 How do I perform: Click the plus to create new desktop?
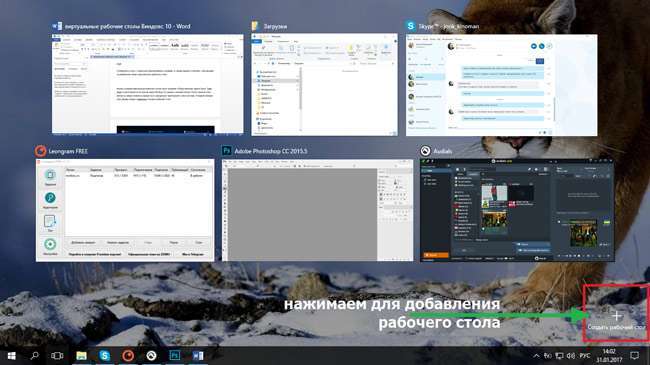[616, 316]
